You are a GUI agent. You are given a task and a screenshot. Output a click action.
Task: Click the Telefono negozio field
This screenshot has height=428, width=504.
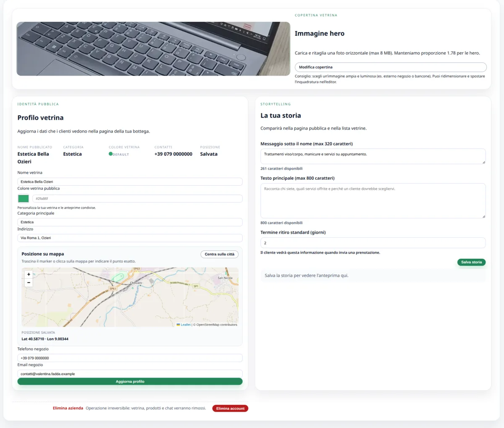click(x=130, y=358)
